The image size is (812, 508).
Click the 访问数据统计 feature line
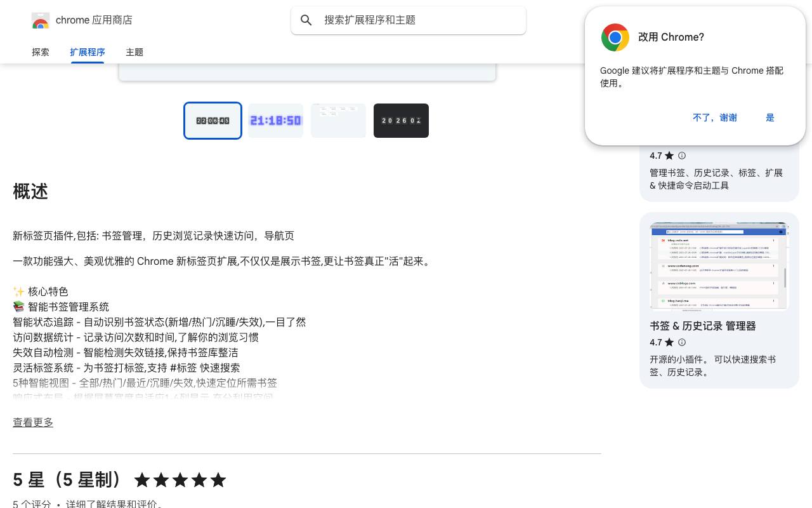click(136, 337)
